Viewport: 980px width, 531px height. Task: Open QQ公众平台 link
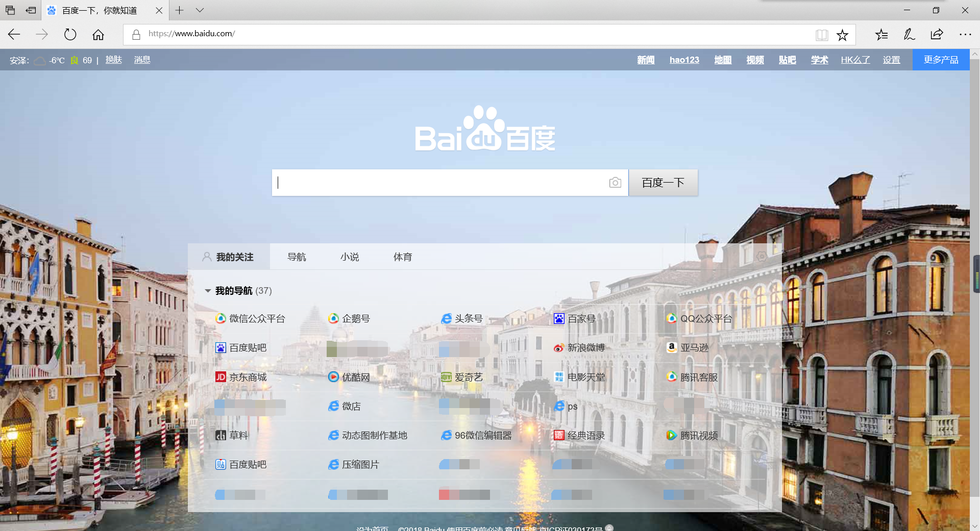coord(706,319)
